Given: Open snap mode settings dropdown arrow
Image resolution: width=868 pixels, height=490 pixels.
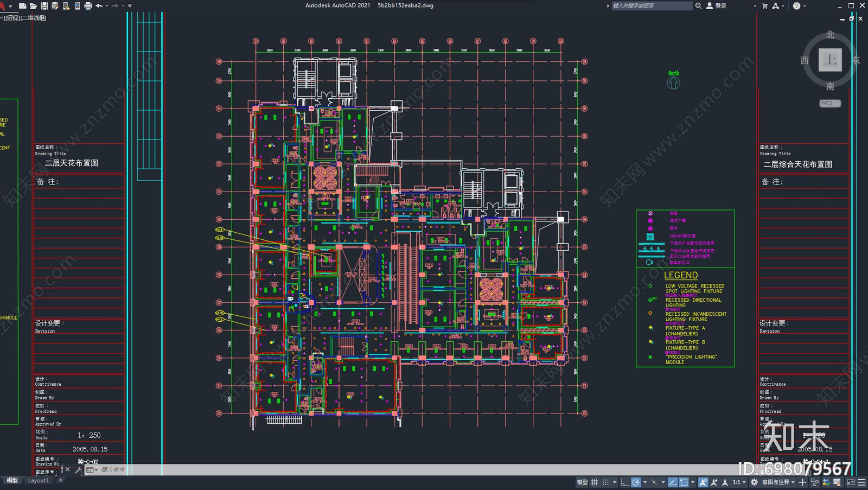Looking at the screenshot, I should point(615,482).
